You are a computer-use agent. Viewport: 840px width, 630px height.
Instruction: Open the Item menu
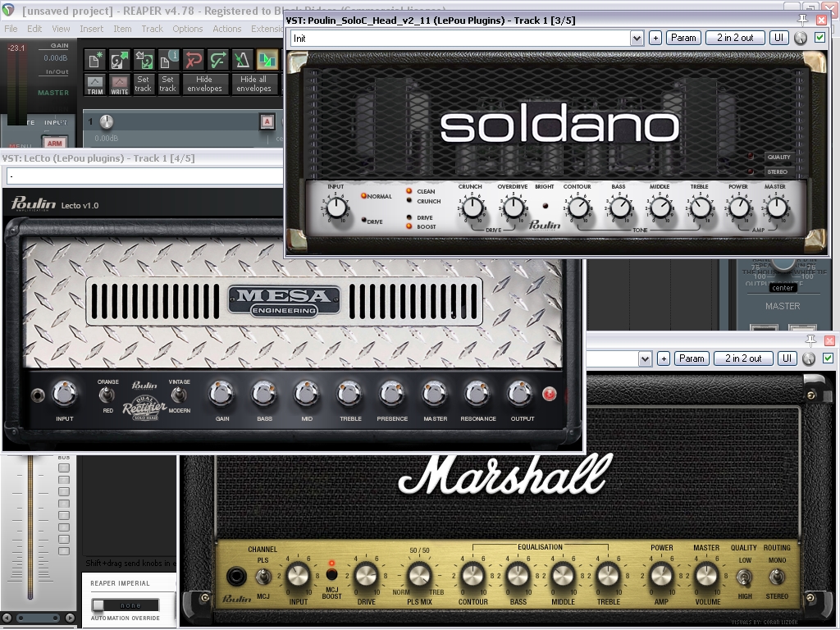click(122, 29)
